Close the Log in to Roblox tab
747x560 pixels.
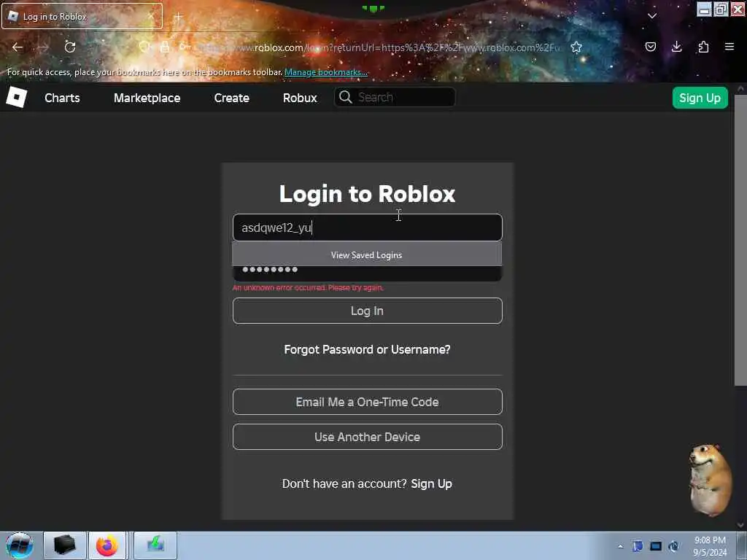[151, 16]
